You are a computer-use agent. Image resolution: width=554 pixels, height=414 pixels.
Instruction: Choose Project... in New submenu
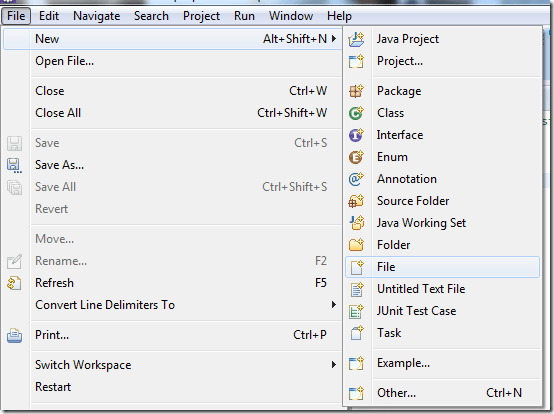click(x=442, y=61)
